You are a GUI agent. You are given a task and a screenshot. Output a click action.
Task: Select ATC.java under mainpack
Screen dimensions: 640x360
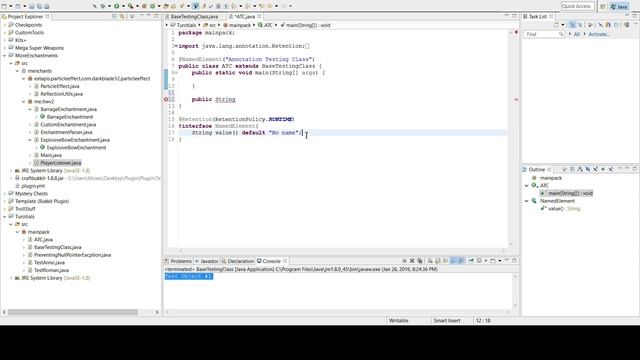click(x=43, y=240)
